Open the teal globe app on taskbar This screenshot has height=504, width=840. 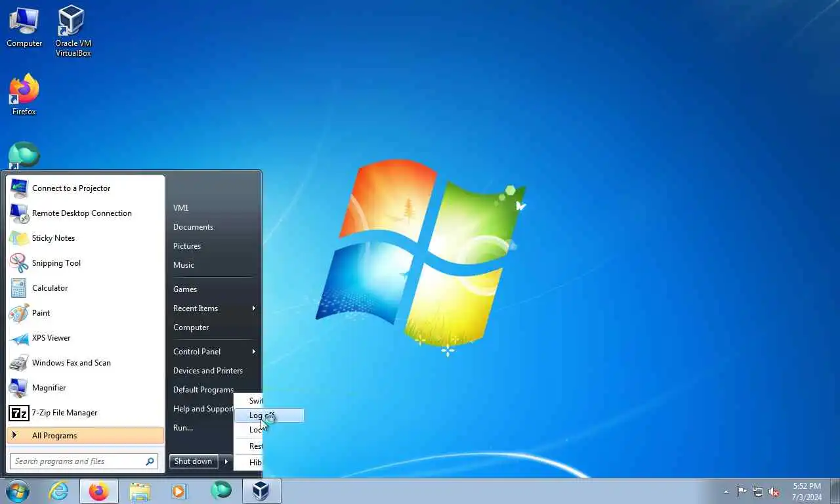221,491
